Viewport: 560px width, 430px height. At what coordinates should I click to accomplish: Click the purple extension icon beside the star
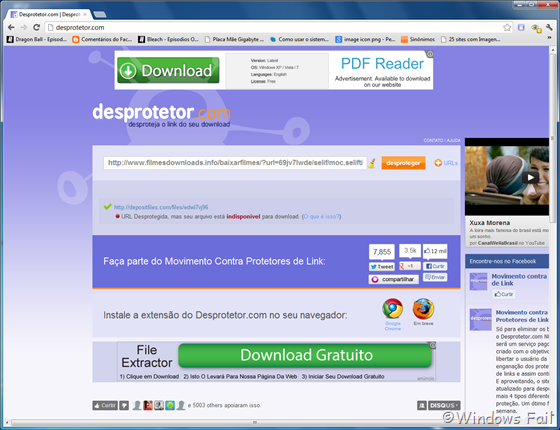coord(521,28)
